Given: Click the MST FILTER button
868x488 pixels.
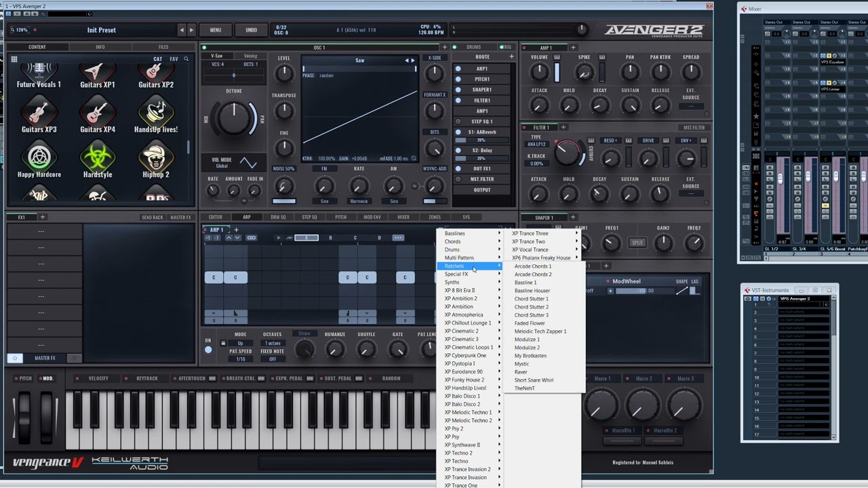Looking at the screenshot, I should click(694, 127).
